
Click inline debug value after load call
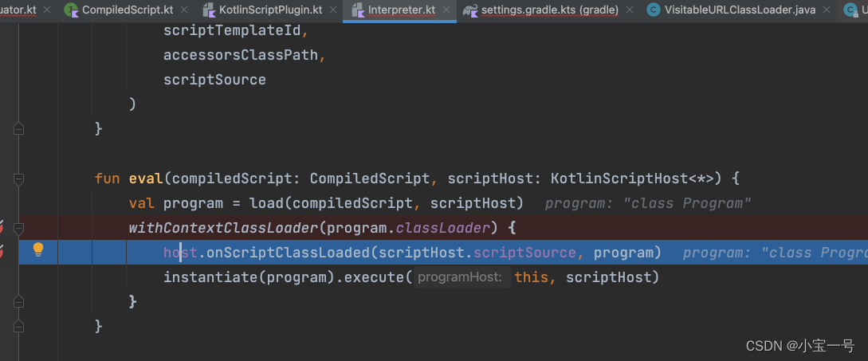648,203
